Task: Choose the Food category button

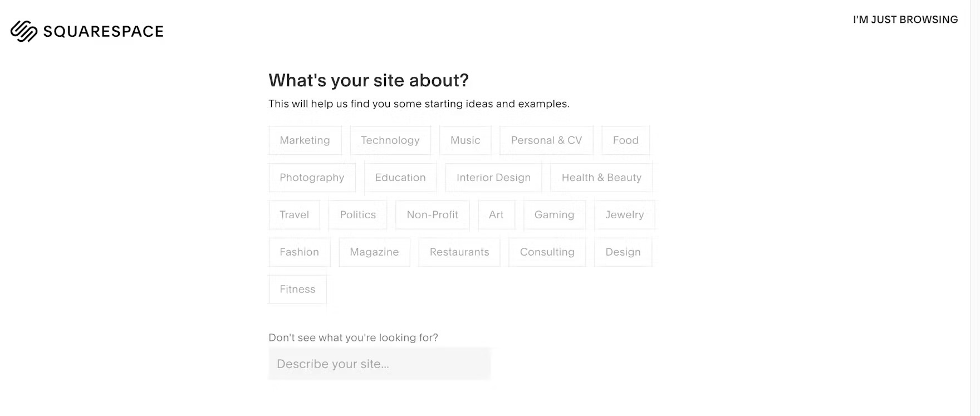Action: click(x=625, y=140)
